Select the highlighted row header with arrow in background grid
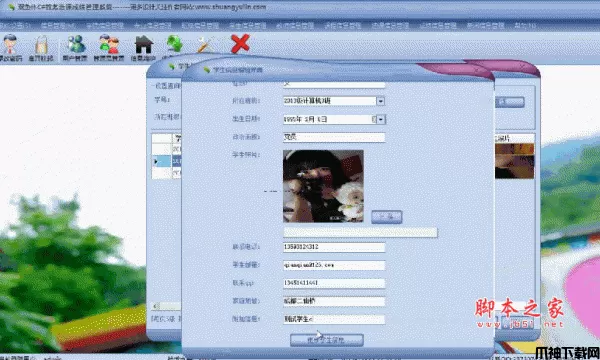The width and height of the screenshot is (600, 360). pos(161,161)
